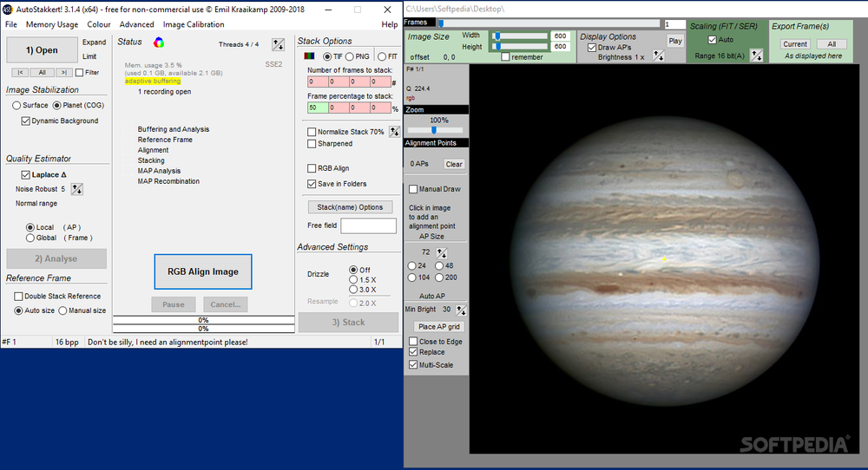Image resolution: width=868 pixels, height=470 pixels.
Task: Open the Help menu
Action: pos(389,24)
